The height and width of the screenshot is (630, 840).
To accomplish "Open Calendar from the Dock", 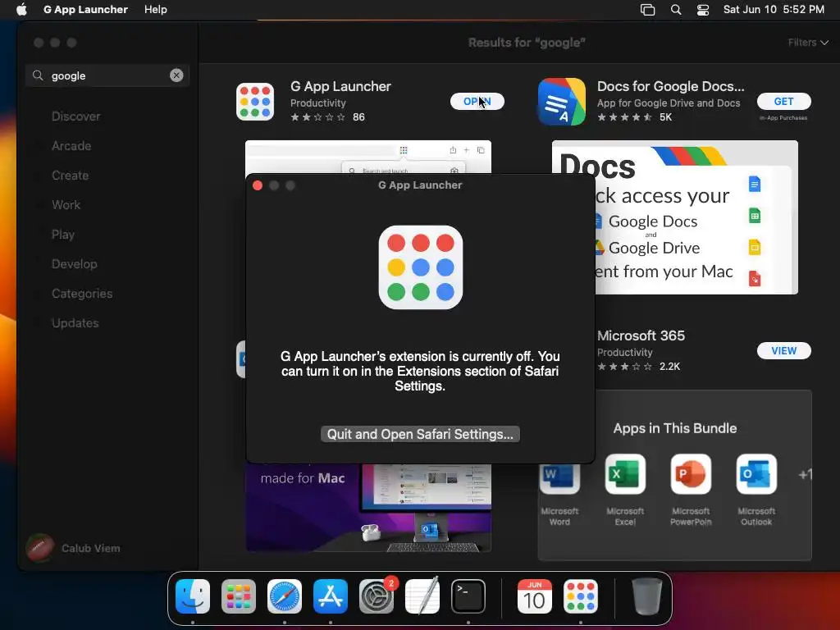I will [x=535, y=596].
